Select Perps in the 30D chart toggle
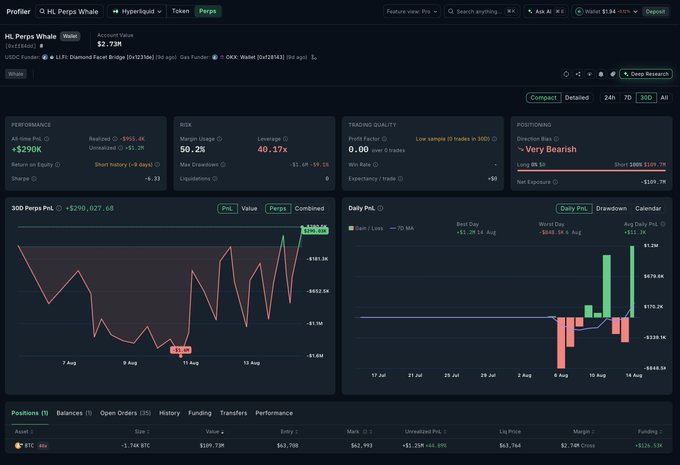 click(x=278, y=209)
